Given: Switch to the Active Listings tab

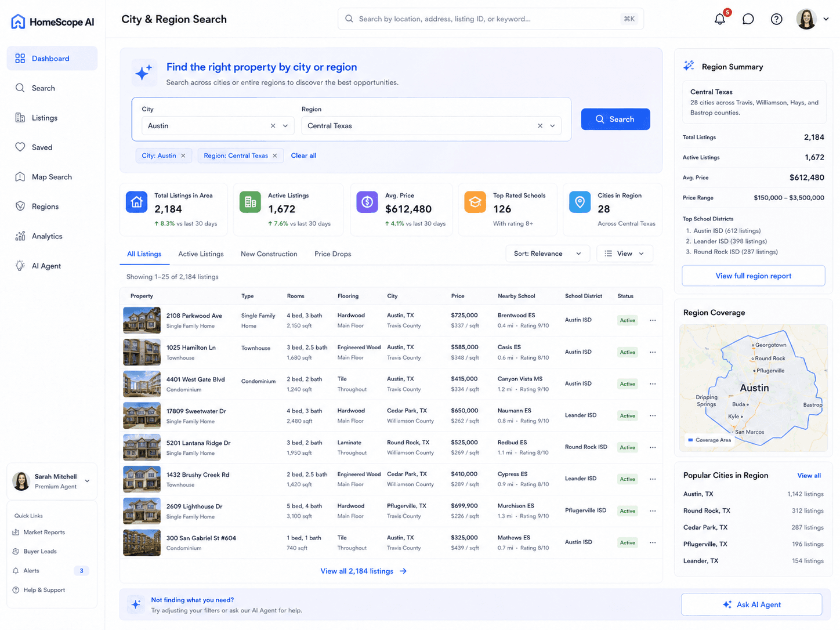Looking at the screenshot, I should (201, 254).
